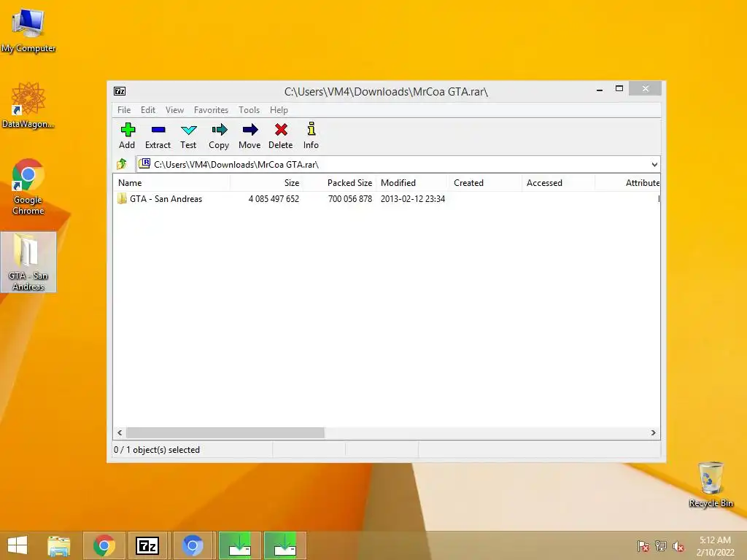
Task: Open the Info toolbar button
Action: click(311, 136)
